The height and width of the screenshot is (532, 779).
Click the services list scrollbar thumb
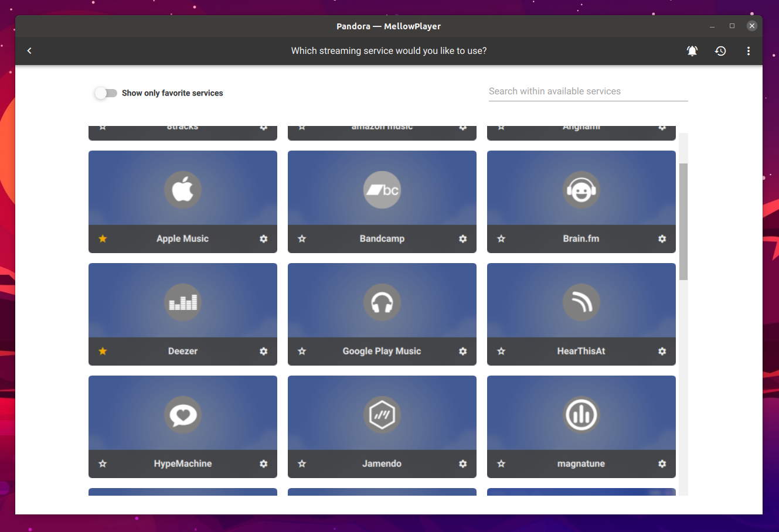click(x=683, y=221)
